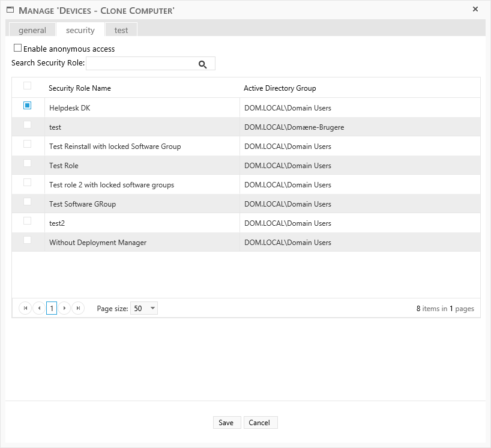This screenshot has height=448, width=491.
Task: Jump to last page of results
Action: point(78,308)
